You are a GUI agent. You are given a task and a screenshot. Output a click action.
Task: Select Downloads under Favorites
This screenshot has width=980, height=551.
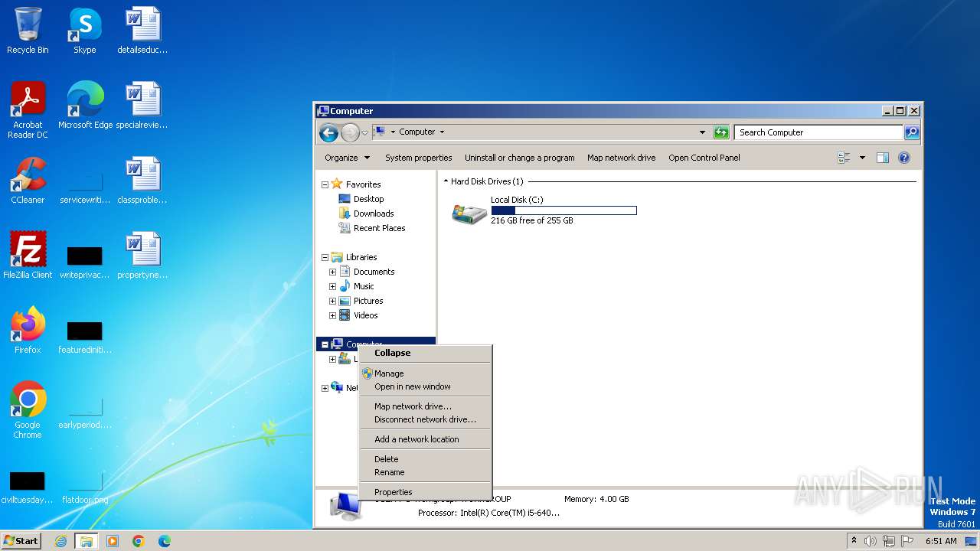[x=374, y=214]
